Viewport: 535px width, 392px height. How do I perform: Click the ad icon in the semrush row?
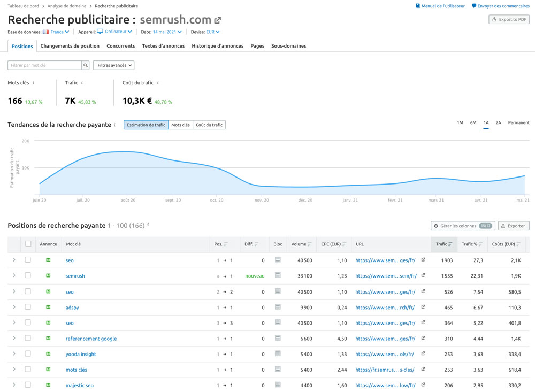[x=48, y=275]
